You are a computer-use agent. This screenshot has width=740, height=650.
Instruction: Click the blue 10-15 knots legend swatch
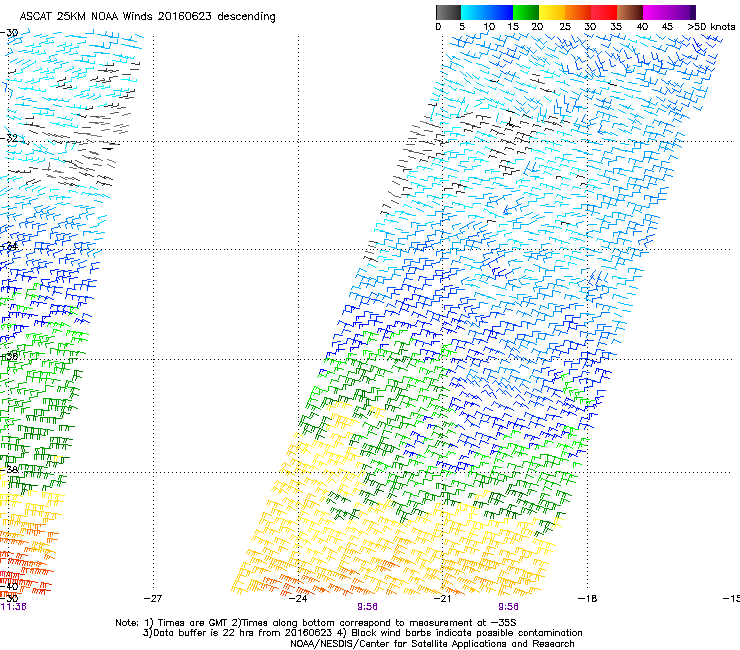point(500,12)
